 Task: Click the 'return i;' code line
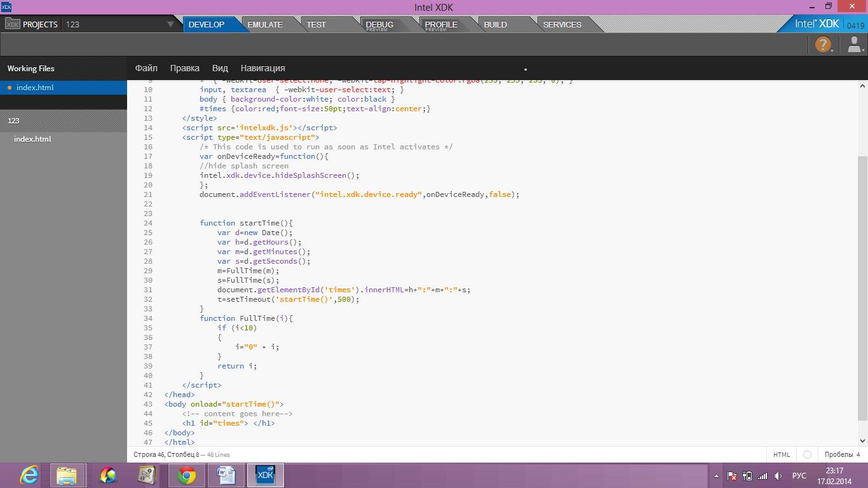pos(237,366)
